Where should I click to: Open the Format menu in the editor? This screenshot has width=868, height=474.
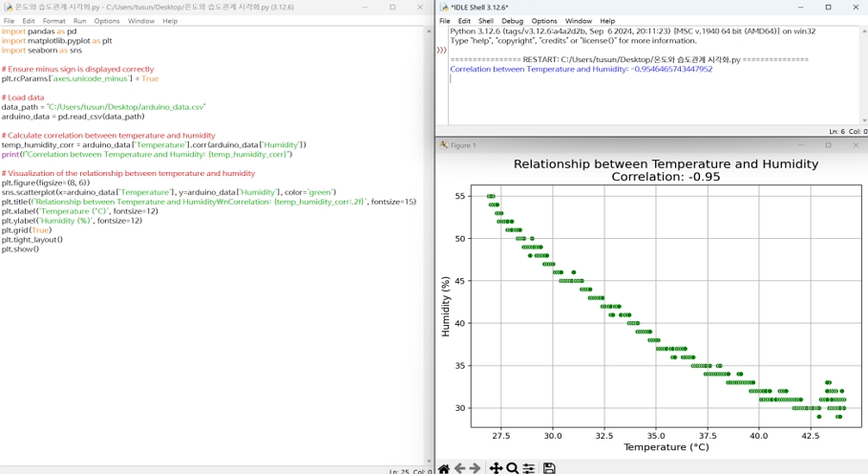[53, 21]
